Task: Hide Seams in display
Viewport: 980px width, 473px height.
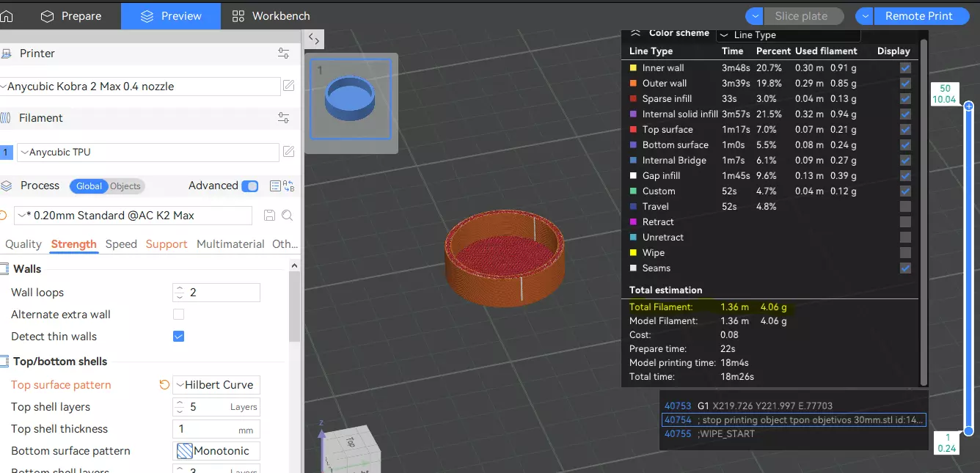Action: click(x=905, y=268)
